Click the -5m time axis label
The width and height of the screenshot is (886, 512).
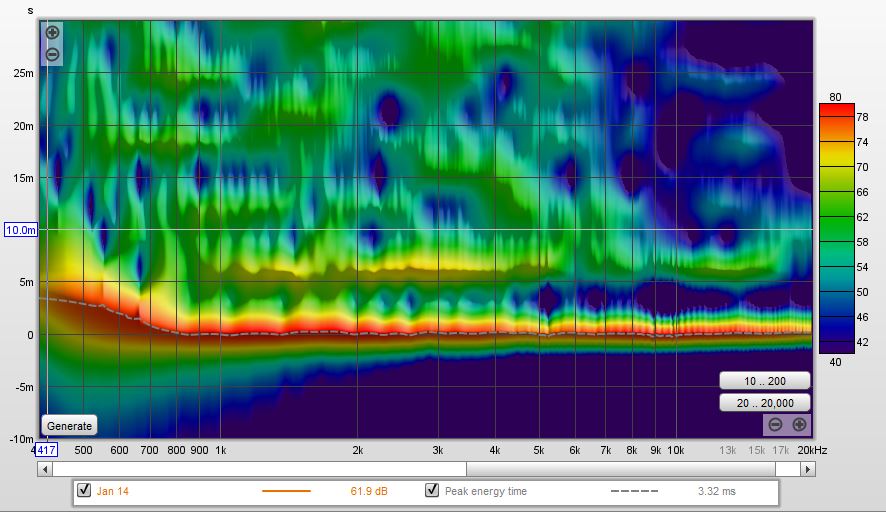[24, 387]
